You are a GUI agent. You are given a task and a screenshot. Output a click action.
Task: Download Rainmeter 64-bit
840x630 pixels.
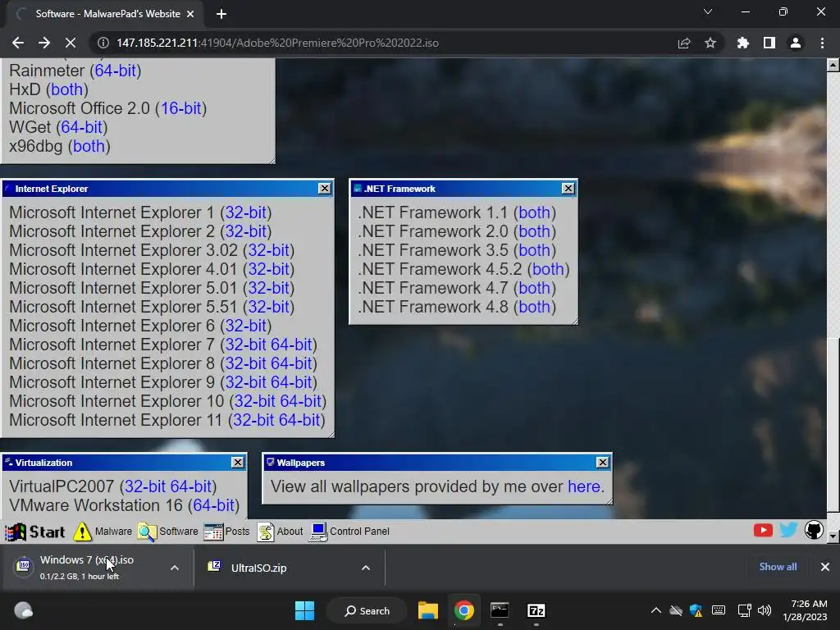115,71
